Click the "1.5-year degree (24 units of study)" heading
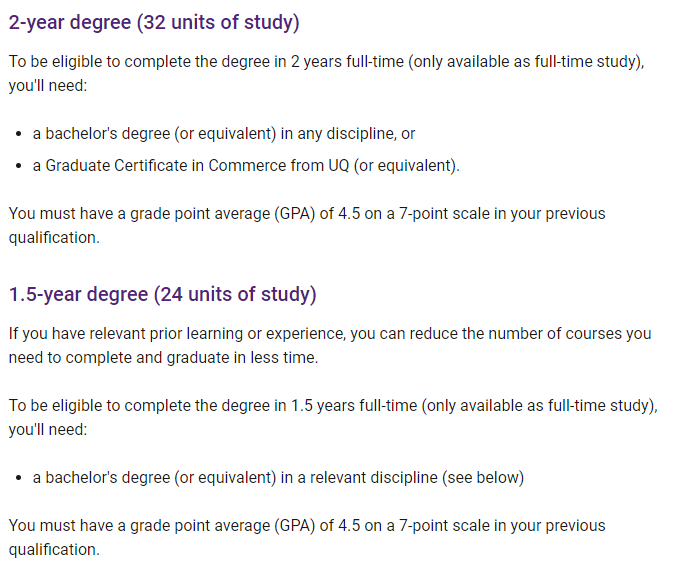The width and height of the screenshot is (692, 563). pyautogui.click(x=162, y=294)
